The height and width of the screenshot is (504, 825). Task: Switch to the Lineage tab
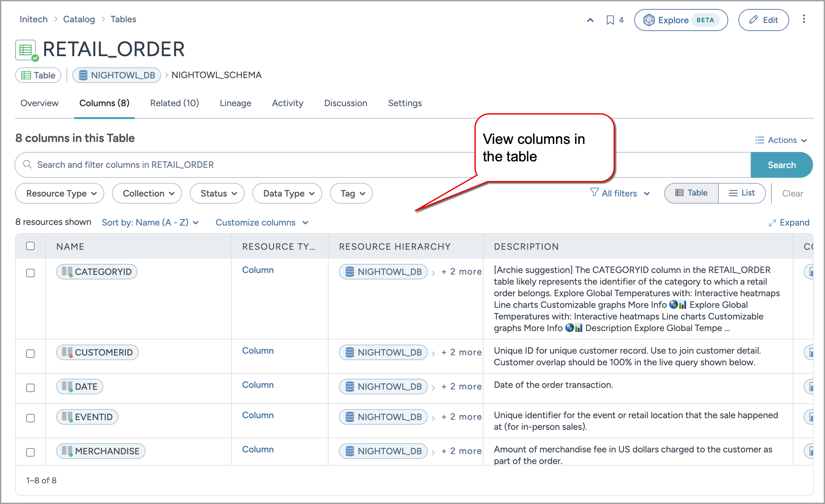click(235, 103)
